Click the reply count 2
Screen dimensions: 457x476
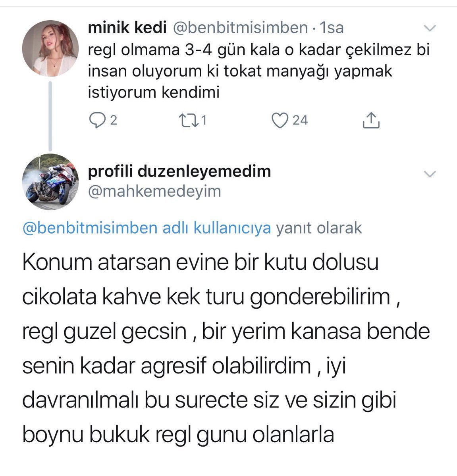pos(113,120)
